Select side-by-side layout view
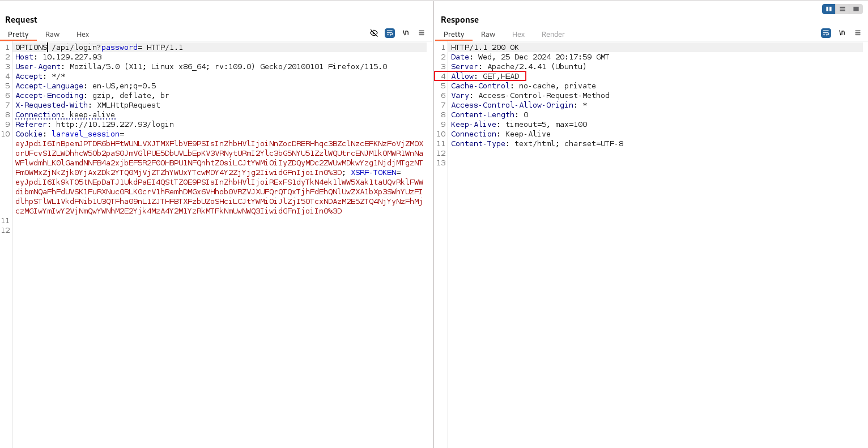 click(x=829, y=9)
